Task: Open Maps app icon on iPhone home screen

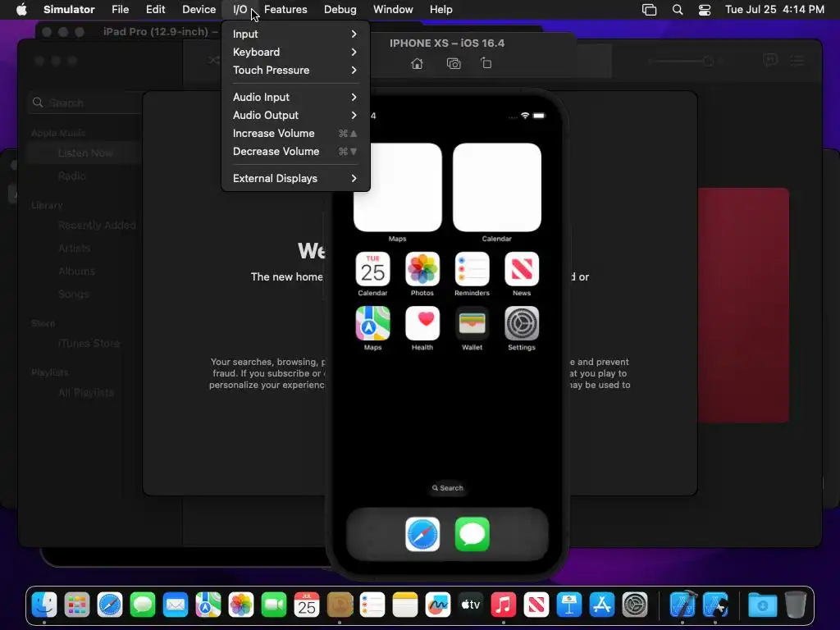Action: click(372, 323)
